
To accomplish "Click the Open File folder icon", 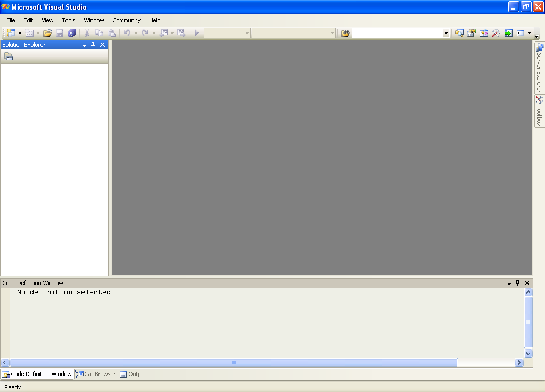I will pyautogui.click(x=47, y=33).
